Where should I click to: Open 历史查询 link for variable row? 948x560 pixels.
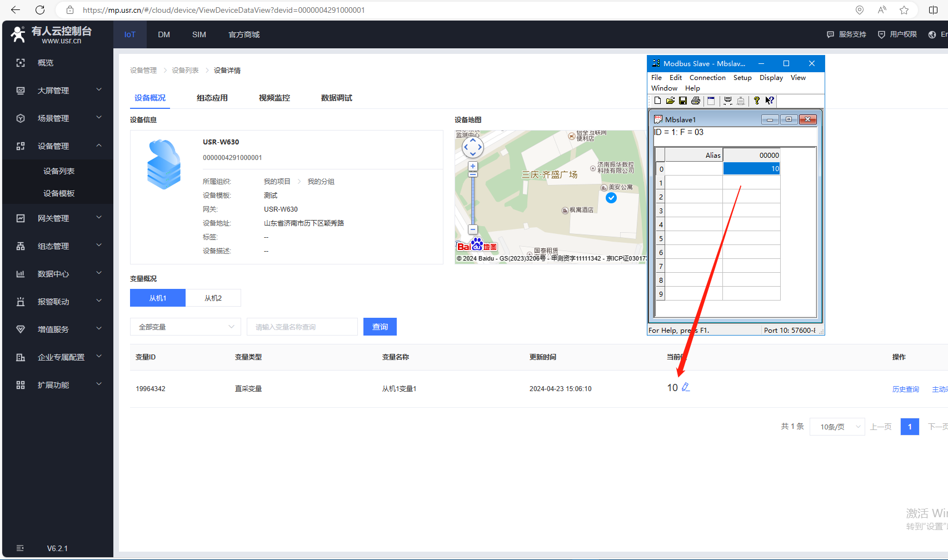pyautogui.click(x=905, y=389)
